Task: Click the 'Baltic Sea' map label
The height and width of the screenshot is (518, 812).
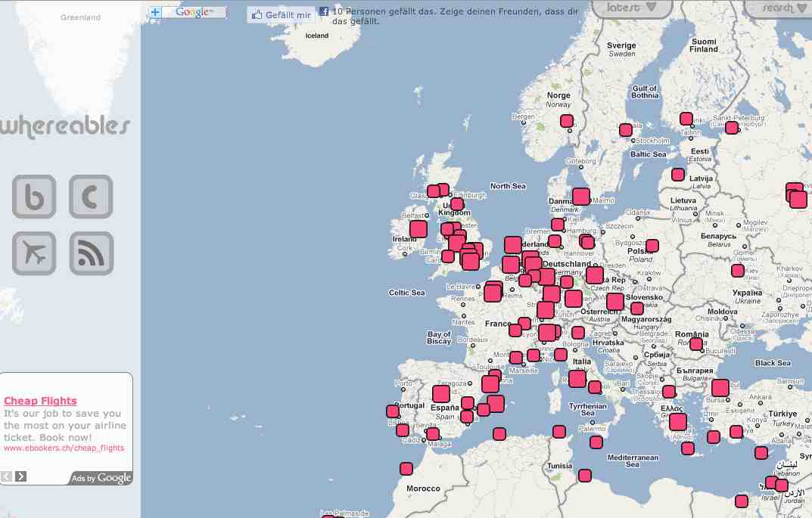Action: coord(649,154)
